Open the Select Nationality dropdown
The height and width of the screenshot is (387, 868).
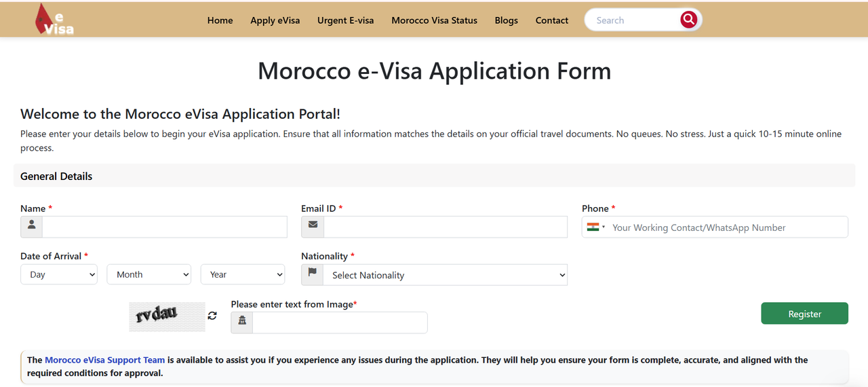click(x=444, y=275)
